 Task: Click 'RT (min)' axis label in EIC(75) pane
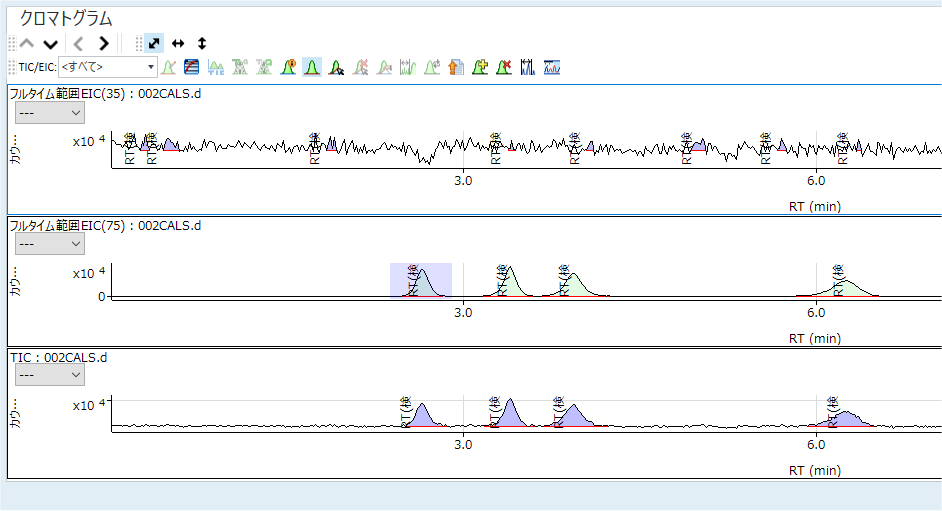pyautogui.click(x=815, y=339)
